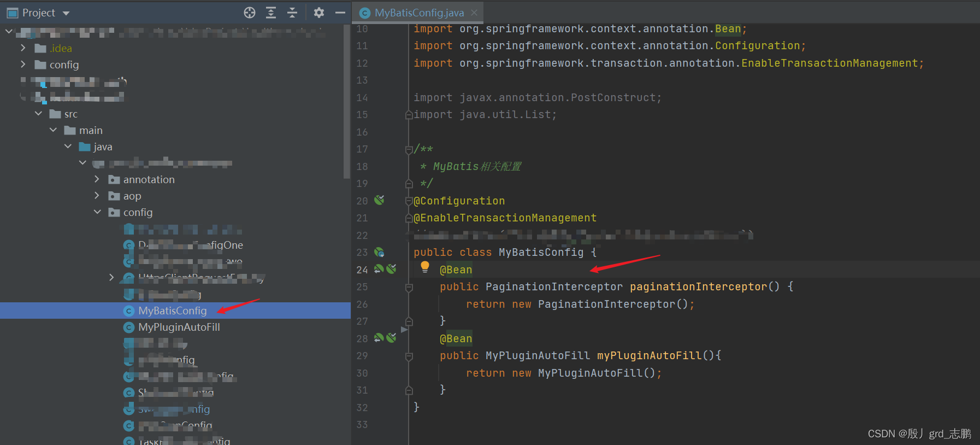
Task: Click the @EnableTransactionManagement annotation
Action: (x=505, y=218)
